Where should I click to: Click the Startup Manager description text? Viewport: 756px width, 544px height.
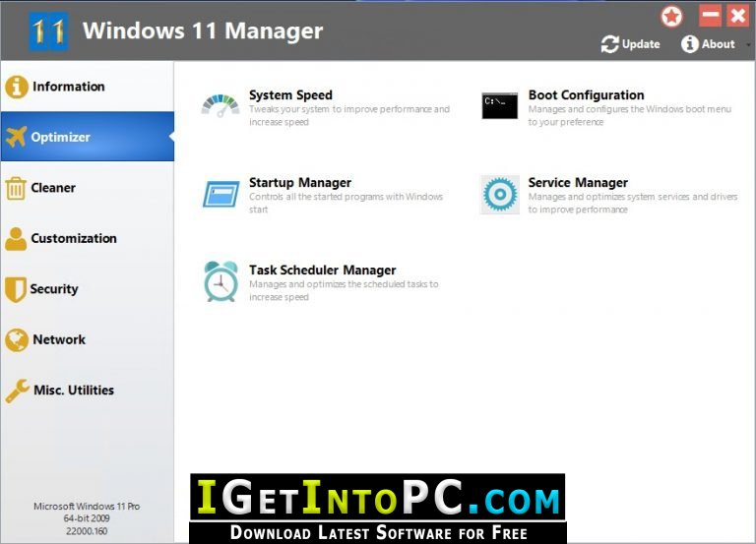pyautogui.click(x=346, y=203)
